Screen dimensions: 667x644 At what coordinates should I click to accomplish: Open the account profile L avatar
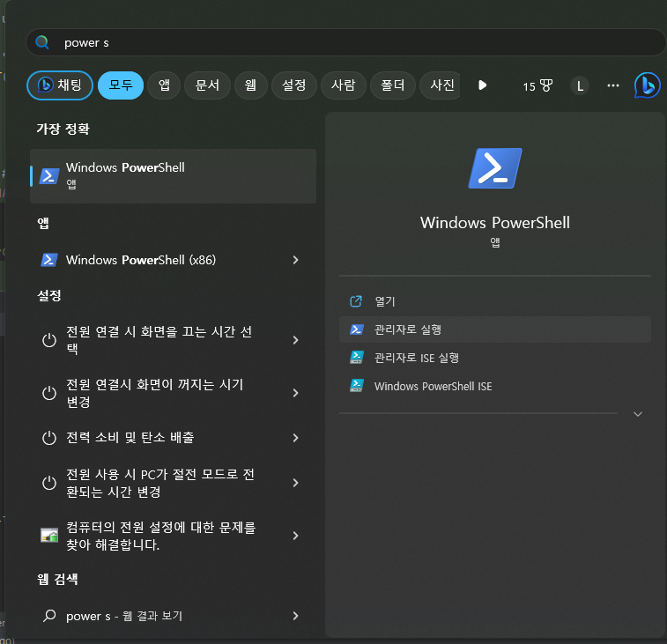tap(580, 86)
